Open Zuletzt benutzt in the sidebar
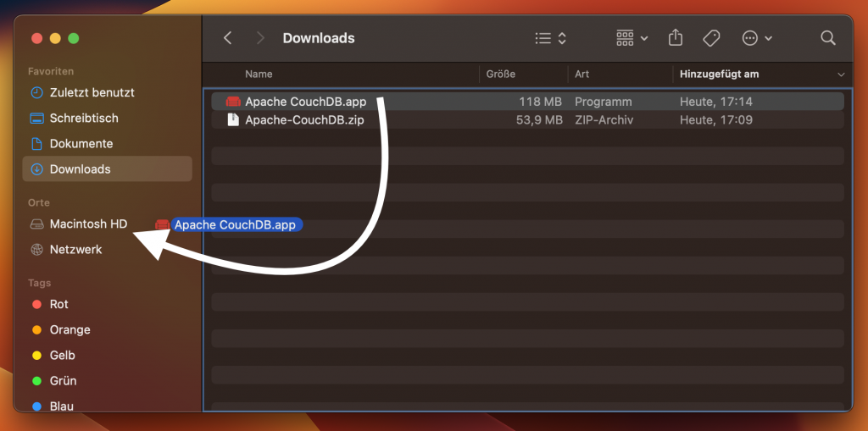 click(x=107, y=92)
